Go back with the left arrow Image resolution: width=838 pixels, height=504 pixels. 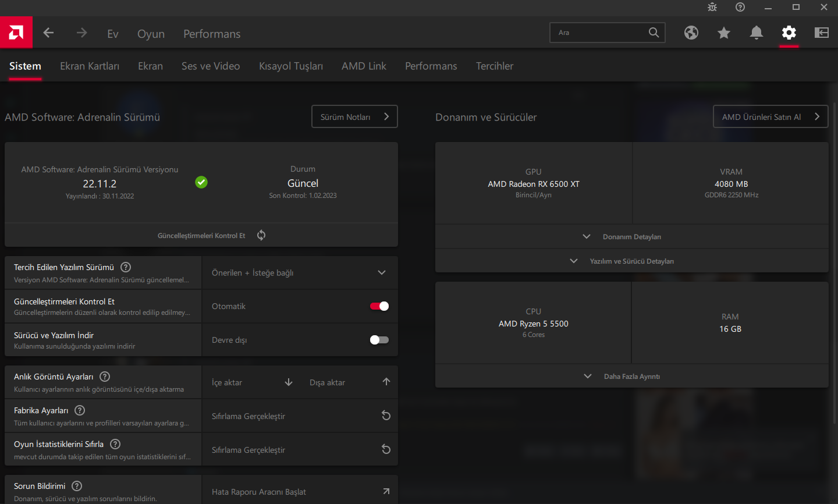point(49,33)
